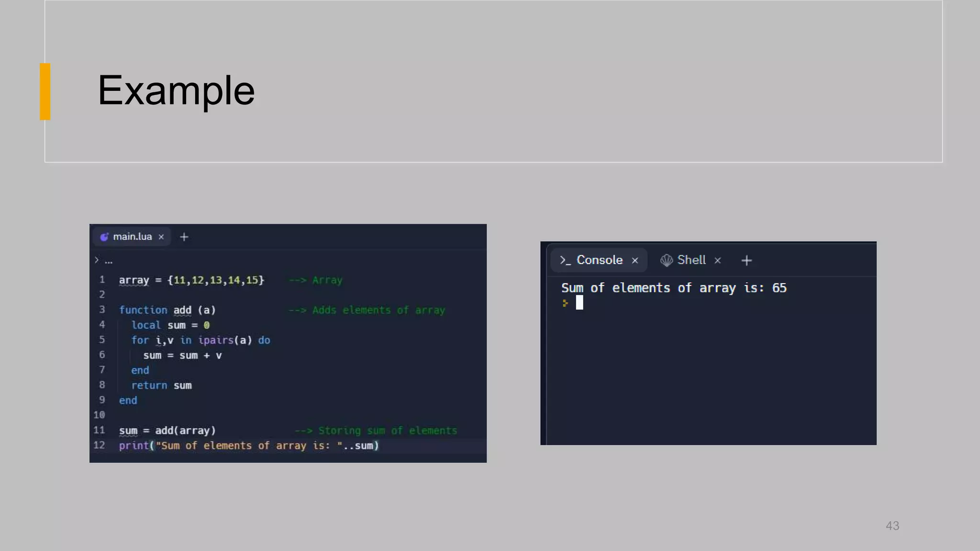Click the console prompt input cursor
The height and width of the screenshot is (551, 980).
coord(579,303)
